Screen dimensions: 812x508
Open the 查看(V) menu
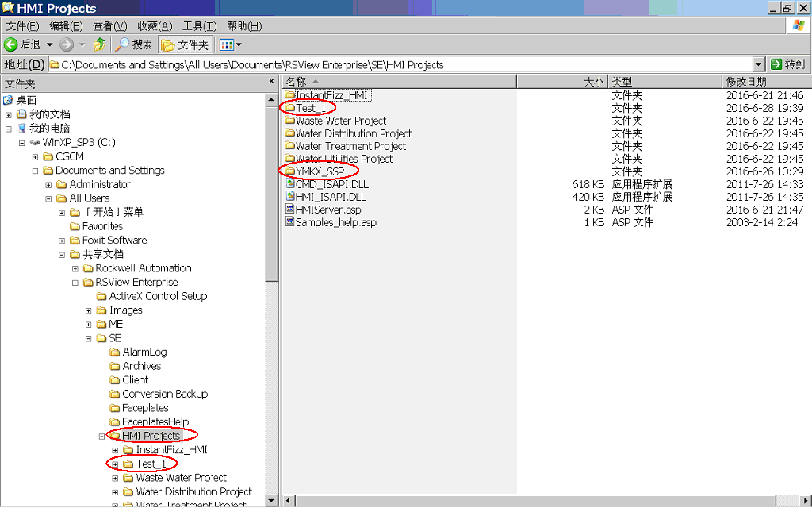109,26
